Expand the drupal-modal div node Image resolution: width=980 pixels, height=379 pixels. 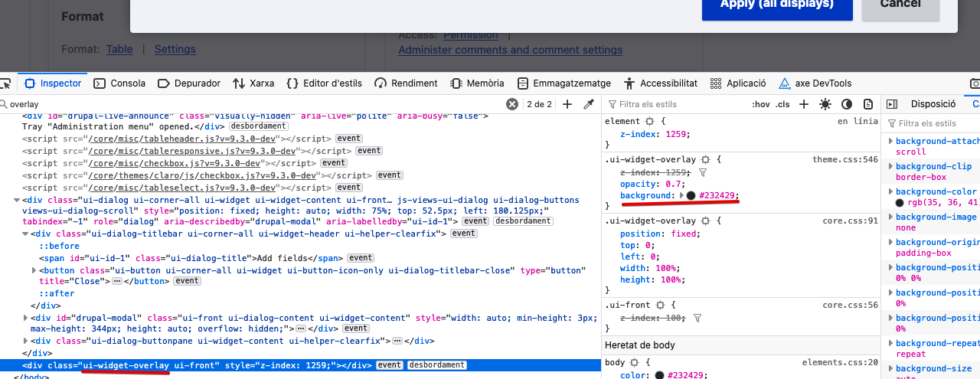pyautogui.click(x=26, y=318)
